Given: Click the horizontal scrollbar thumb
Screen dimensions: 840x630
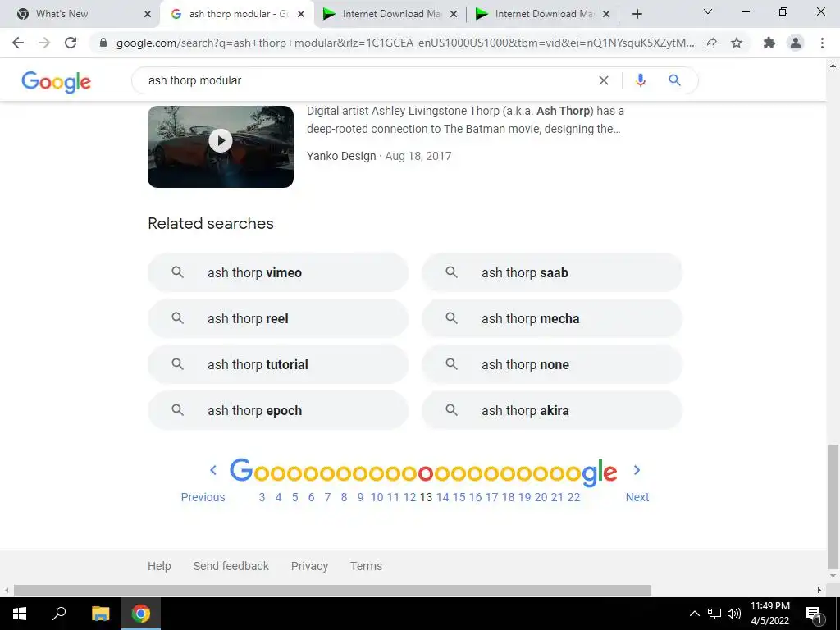Looking at the screenshot, I should click(x=332, y=591).
